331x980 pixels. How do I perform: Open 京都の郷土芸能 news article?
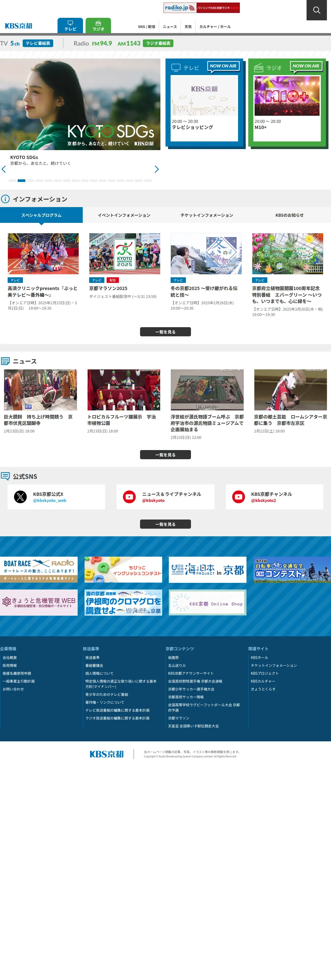coord(291,401)
